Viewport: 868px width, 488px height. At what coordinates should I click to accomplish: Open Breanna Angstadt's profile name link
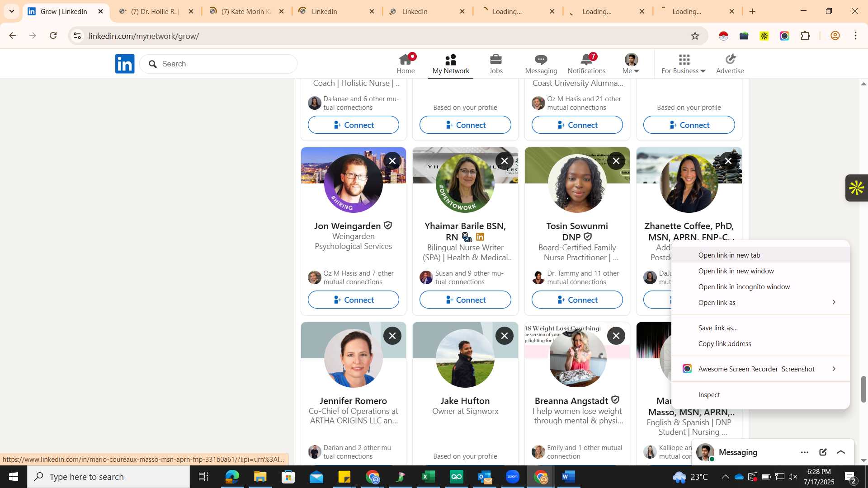tap(571, 401)
